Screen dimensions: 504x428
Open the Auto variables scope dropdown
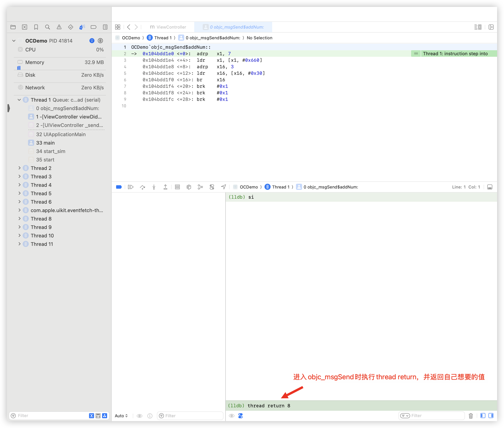(x=121, y=416)
